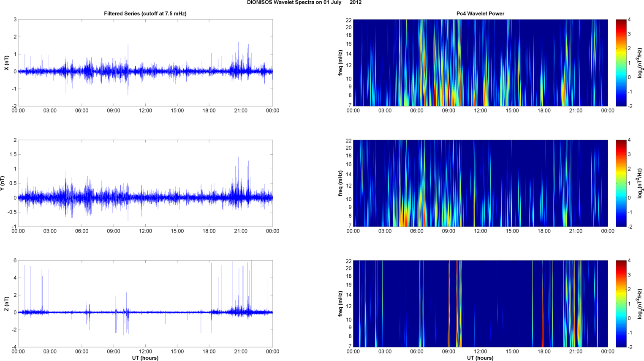
Task: Click the colorbar beside the middle spectrogram
Action: 621,183
